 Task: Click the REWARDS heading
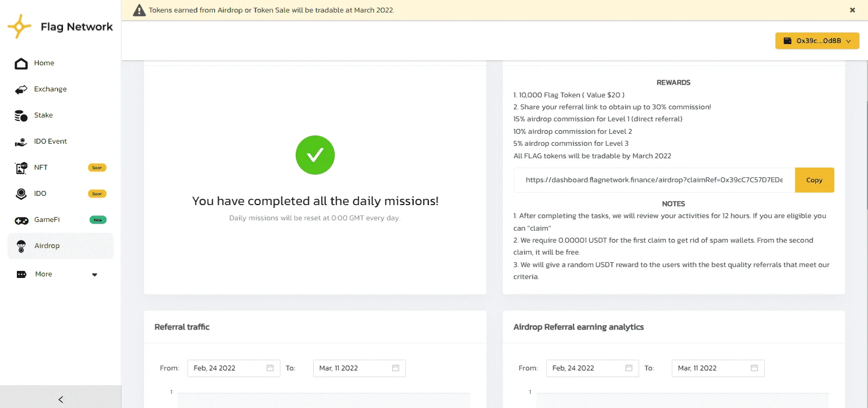tap(673, 83)
